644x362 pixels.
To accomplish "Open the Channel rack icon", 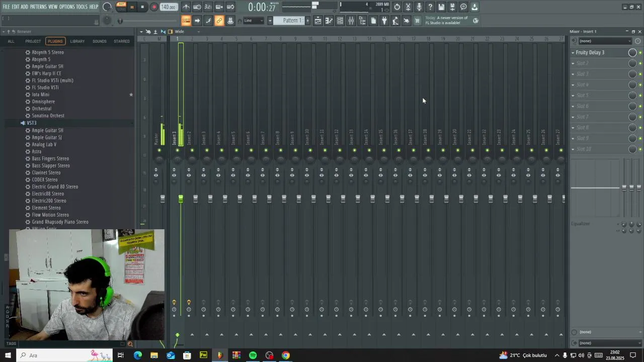I will click(x=340, y=21).
